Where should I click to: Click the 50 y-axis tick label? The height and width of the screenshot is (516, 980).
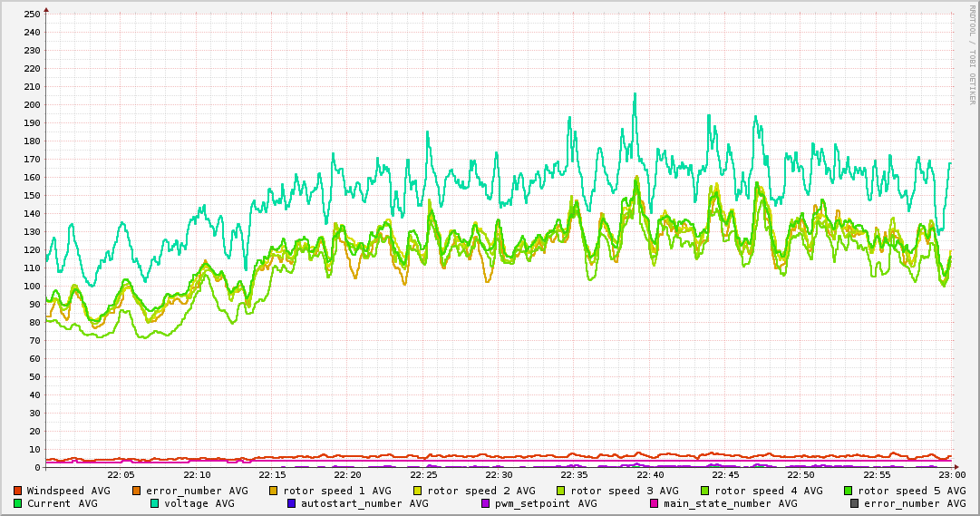coord(34,376)
